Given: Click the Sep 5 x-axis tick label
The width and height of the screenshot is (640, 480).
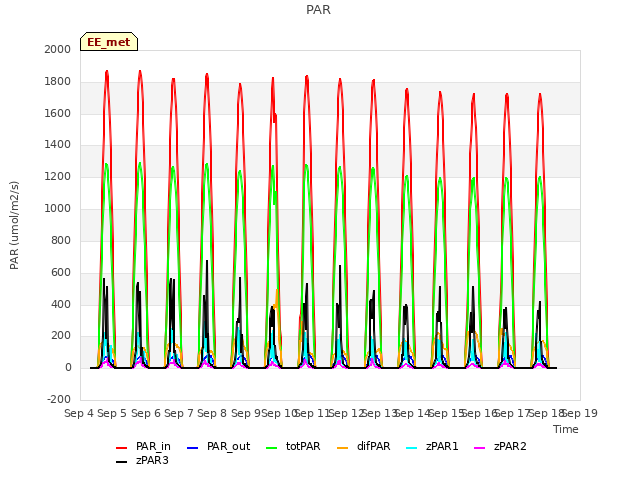Looking at the screenshot, I should [112, 413].
